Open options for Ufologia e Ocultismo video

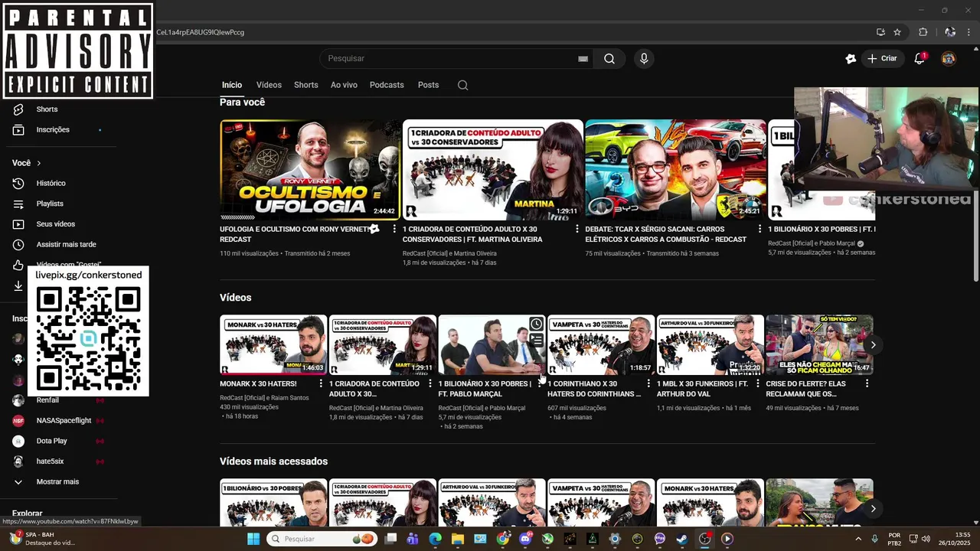[394, 229]
